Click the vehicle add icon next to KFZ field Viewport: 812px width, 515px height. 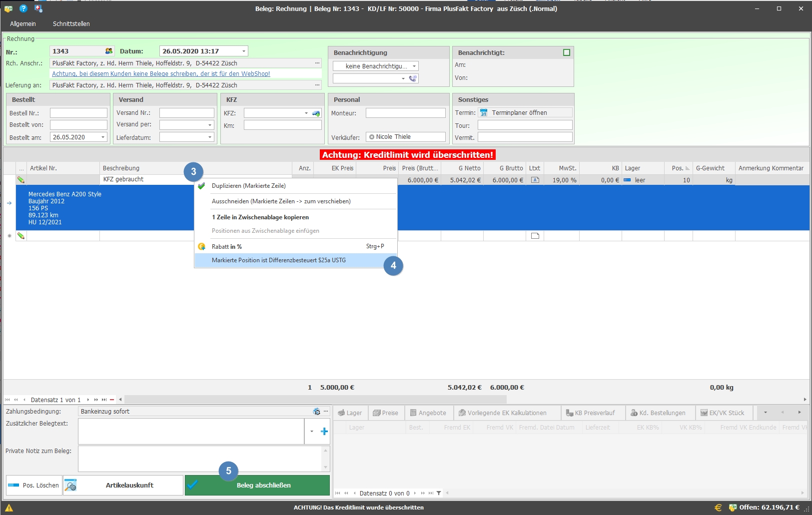(x=316, y=113)
